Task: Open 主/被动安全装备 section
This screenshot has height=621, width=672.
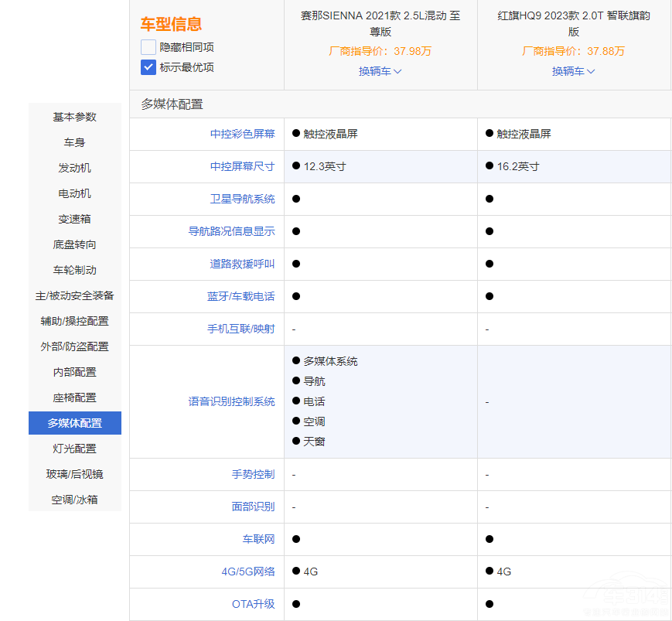Action: tap(75, 295)
